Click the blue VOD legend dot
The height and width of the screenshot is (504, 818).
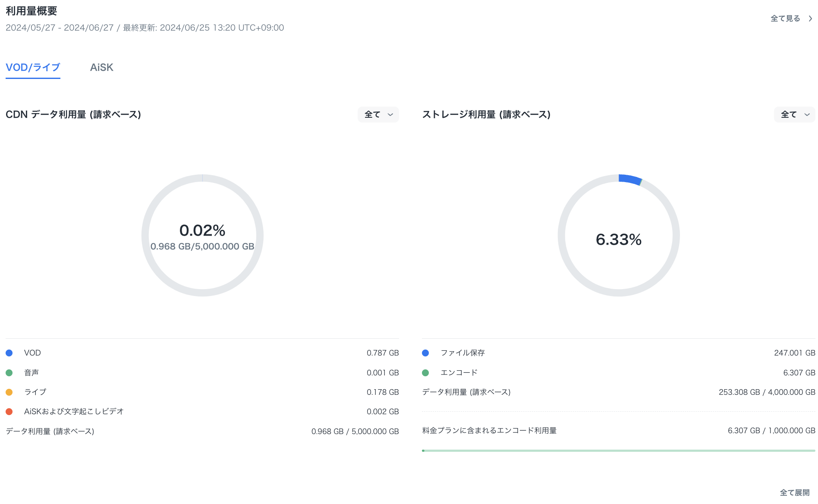pos(9,353)
